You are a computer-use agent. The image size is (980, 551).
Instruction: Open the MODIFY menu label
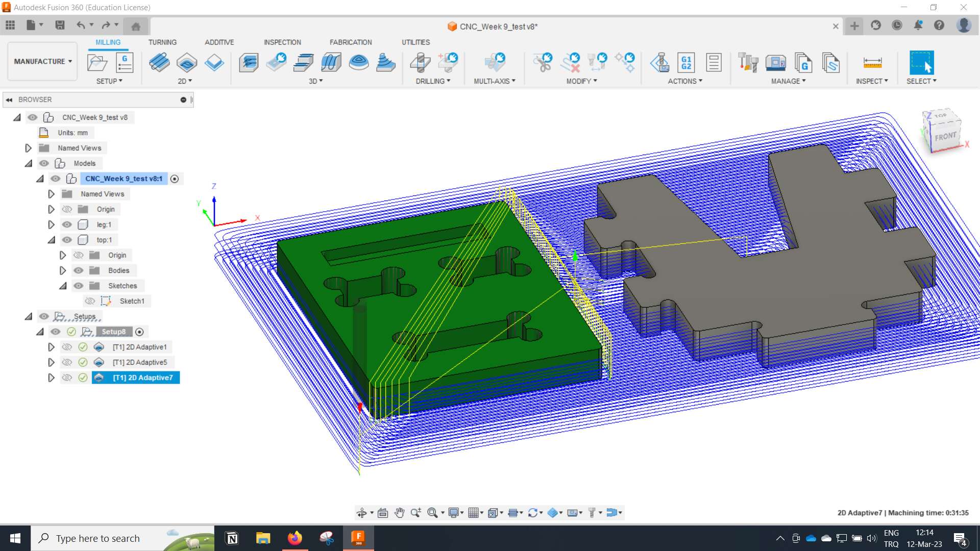581,81
